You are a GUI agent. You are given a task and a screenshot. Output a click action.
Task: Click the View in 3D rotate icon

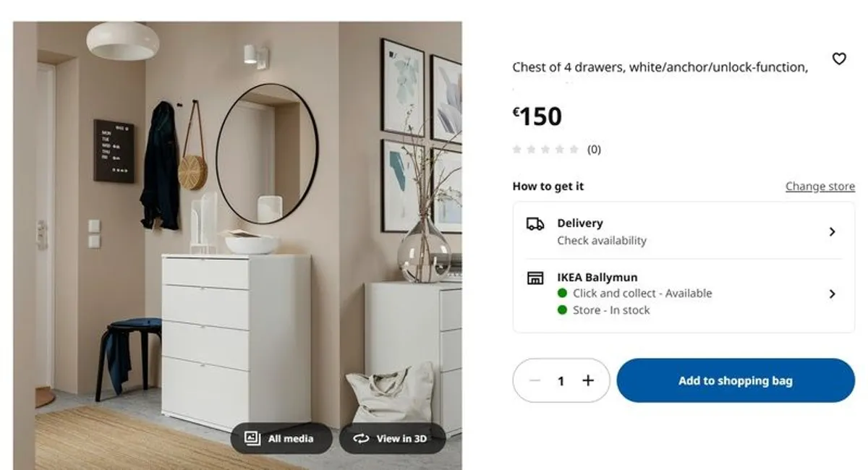click(x=361, y=438)
